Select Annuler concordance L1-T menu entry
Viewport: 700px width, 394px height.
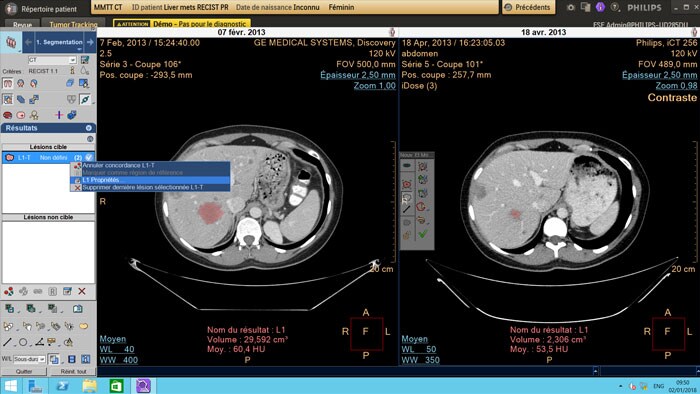150,165
